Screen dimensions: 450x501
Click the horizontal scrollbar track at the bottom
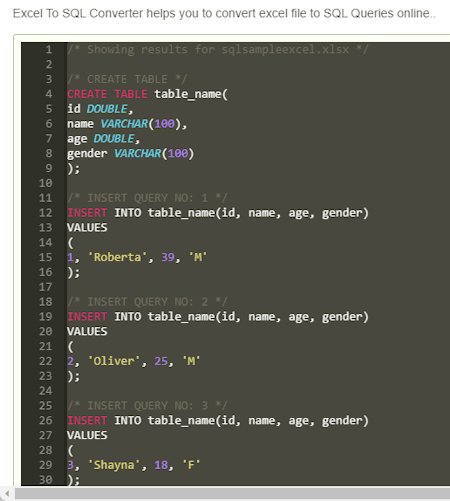click(232, 494)
